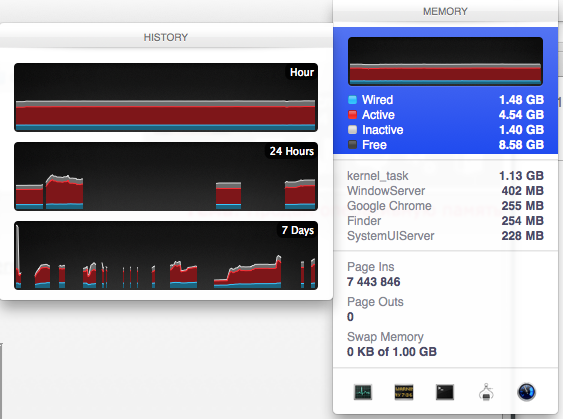Click the live memory usage graph

click(445, 61)
